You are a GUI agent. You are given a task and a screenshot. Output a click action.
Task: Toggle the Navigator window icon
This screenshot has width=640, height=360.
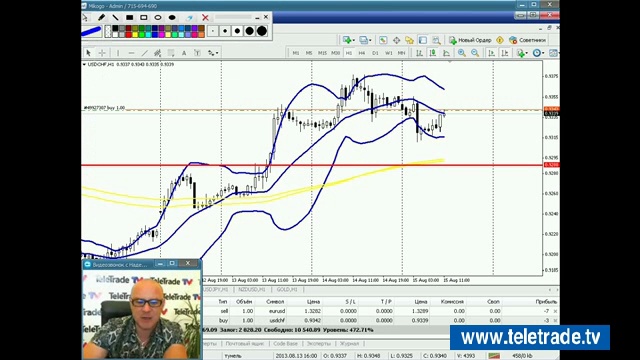pyautogui.click(x=409, y=40)
